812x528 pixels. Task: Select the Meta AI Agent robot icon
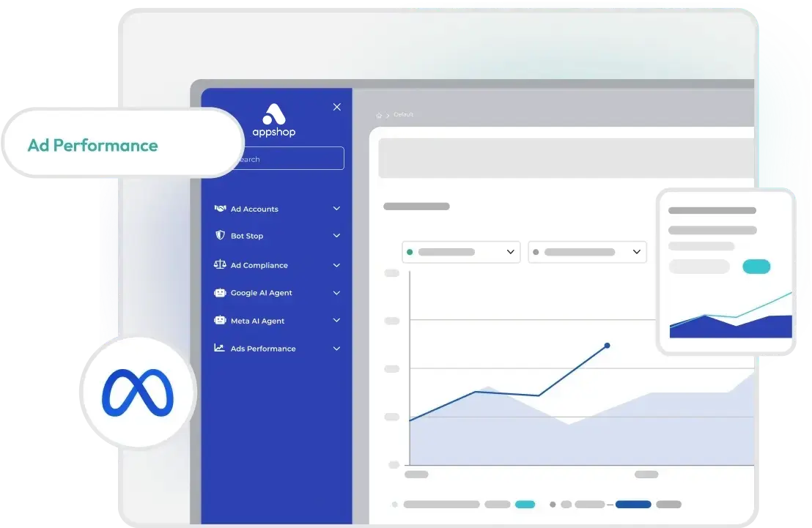(x=220, y=321)
